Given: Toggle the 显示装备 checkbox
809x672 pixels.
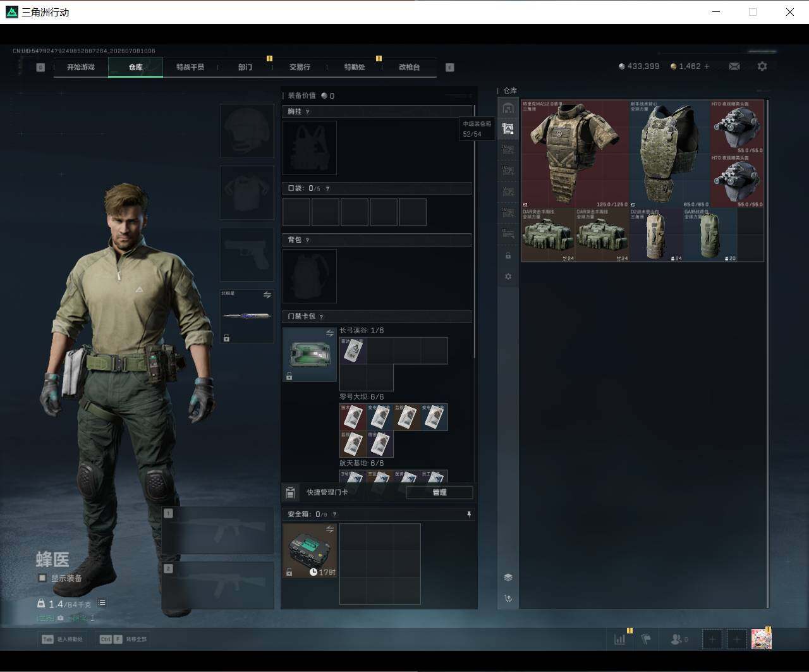Looking at the screenshot, I should click(x=42, y=578).
